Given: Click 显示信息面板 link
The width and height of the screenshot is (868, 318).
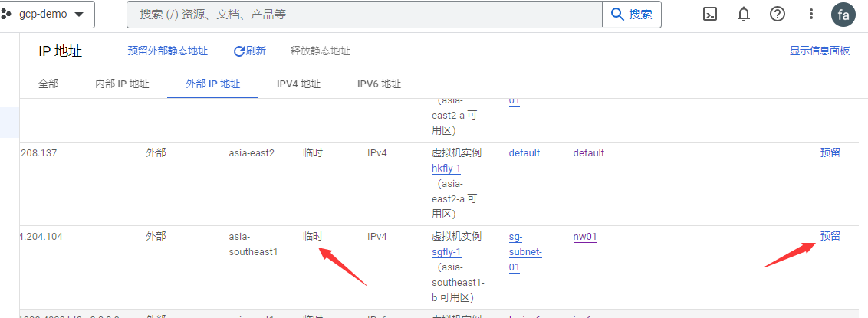Looking at the screenshot, I should [820, 51].
